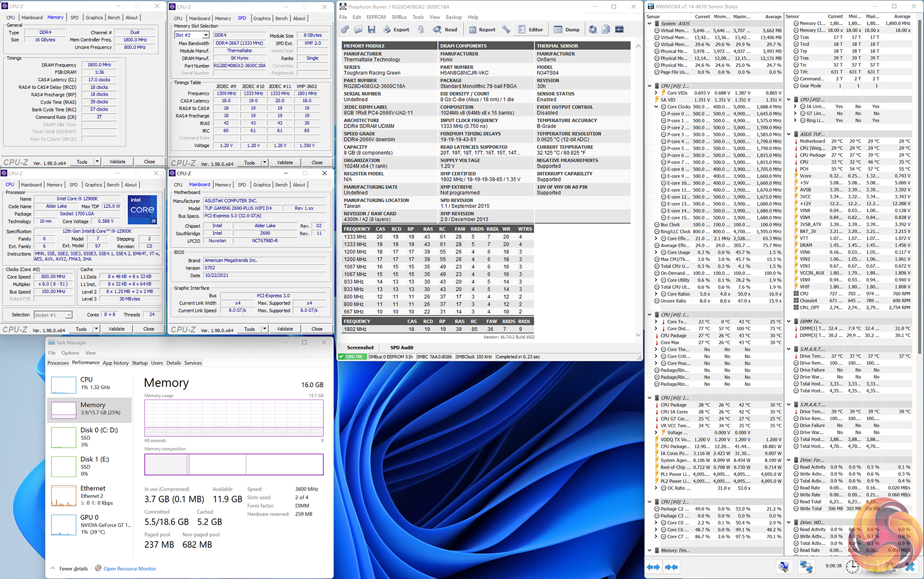
Task: Click the gears settings icon in Thaiphoon Burner
Action: (345, 29)
